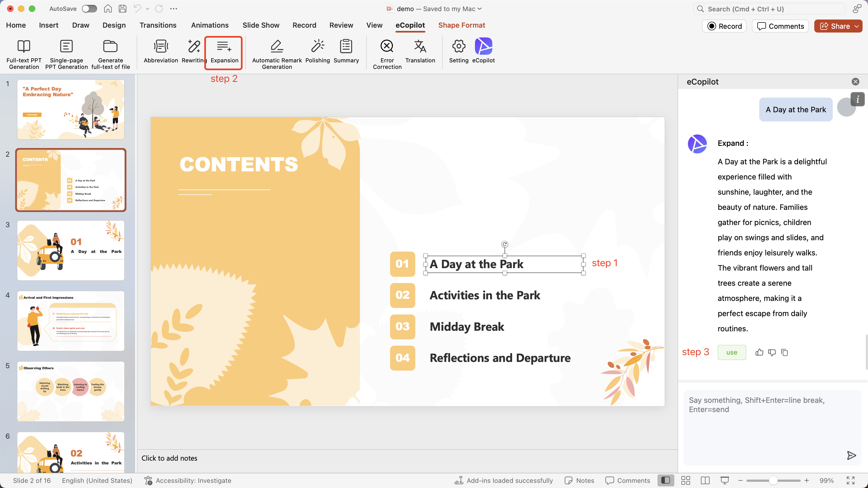Copy the expanded response text

point(784,352)
